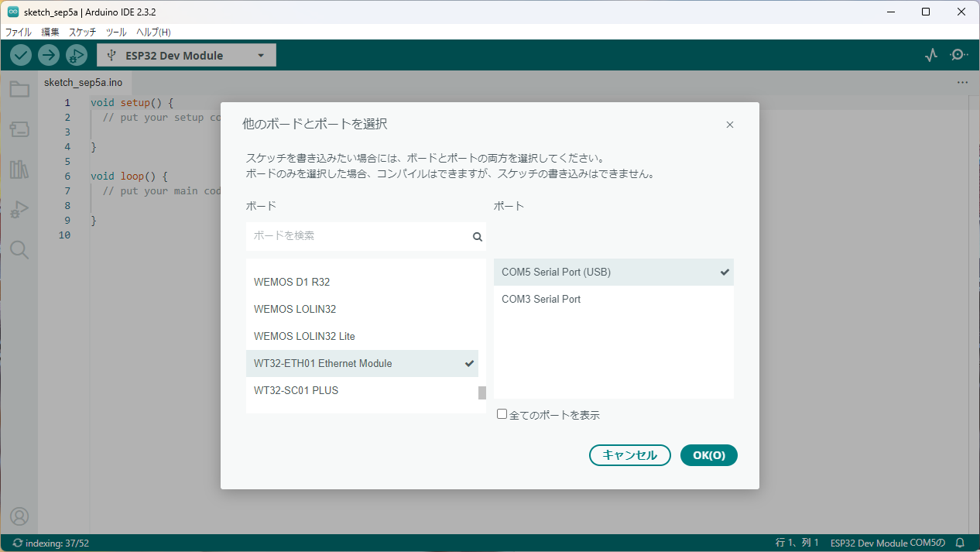Click line number 10 in the gutter
This screenshot has width=980, height=552.
64,235
